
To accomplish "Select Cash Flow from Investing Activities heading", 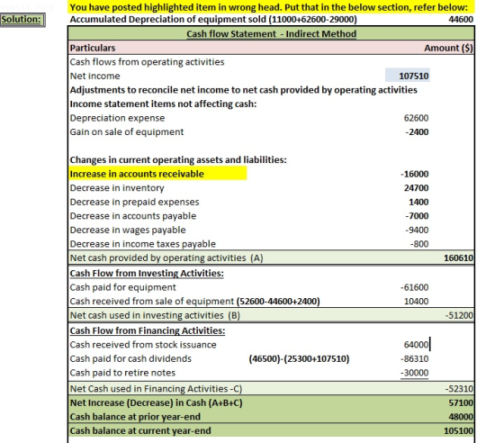I will [x=147, y=273].
